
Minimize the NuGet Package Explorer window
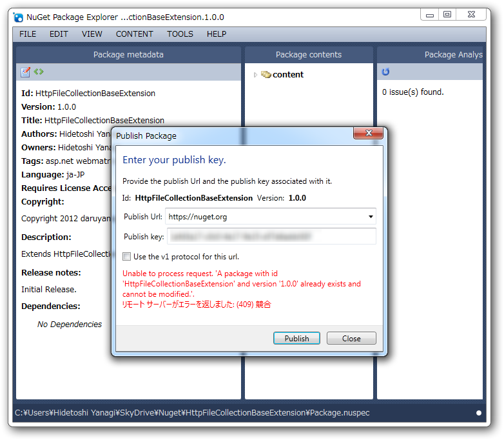pyautogui.click(x=430, y=15)
